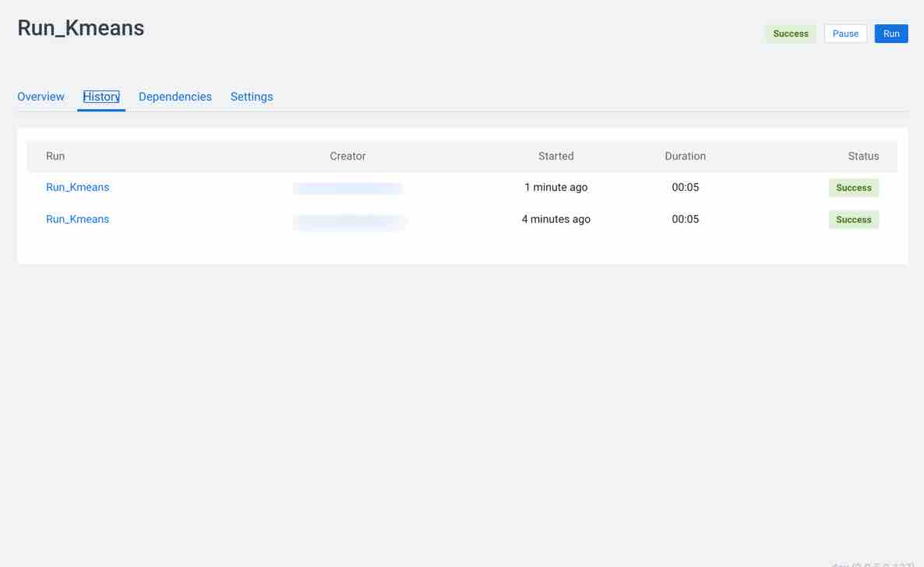Viewport: 924px width, 567px height.
Task: Click the Status column header
Action: [863, 157]
